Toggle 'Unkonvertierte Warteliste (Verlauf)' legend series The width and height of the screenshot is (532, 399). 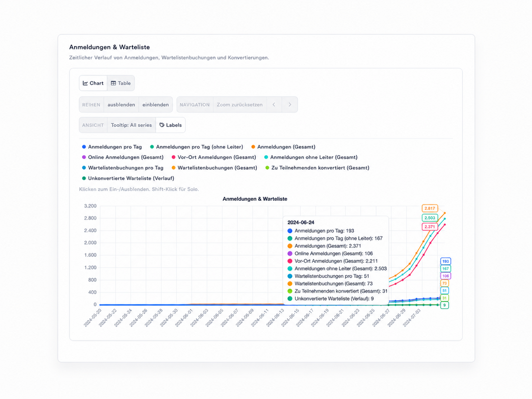(128, 178)
